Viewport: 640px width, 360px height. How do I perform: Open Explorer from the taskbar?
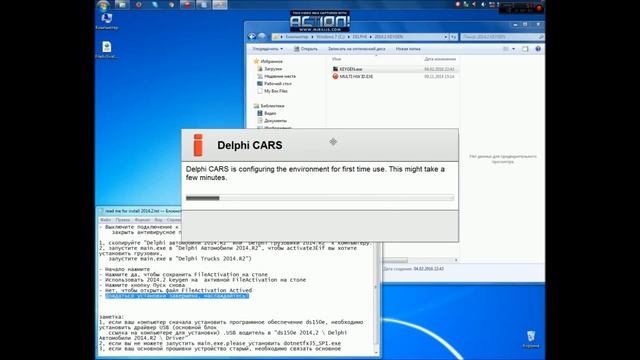point(122,5)
